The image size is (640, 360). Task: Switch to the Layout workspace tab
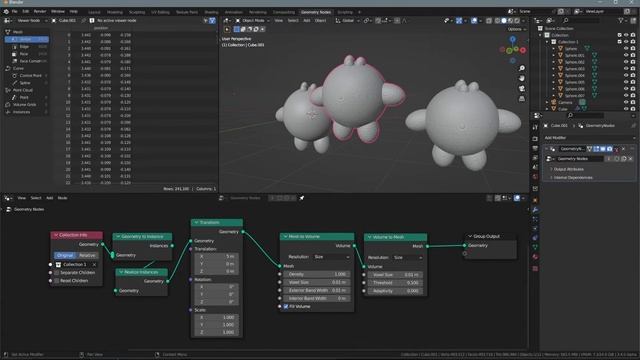point(94,12)
